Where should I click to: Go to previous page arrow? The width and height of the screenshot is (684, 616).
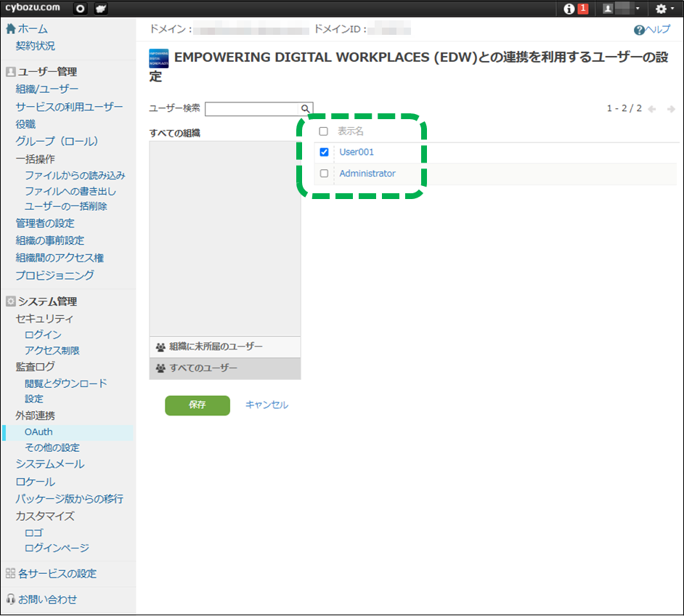[x=652, y=109]
